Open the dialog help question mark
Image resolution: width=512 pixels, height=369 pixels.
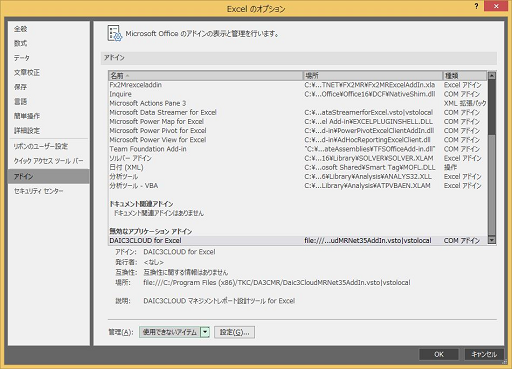tap(476, 6)
